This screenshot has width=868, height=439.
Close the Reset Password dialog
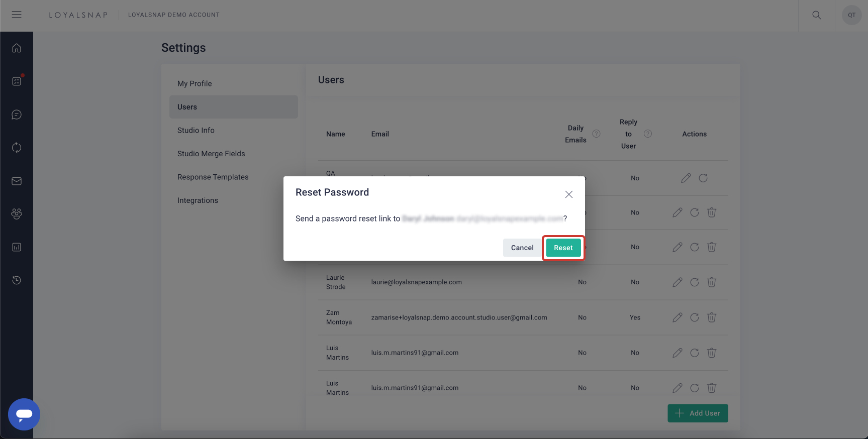point(568,194)
